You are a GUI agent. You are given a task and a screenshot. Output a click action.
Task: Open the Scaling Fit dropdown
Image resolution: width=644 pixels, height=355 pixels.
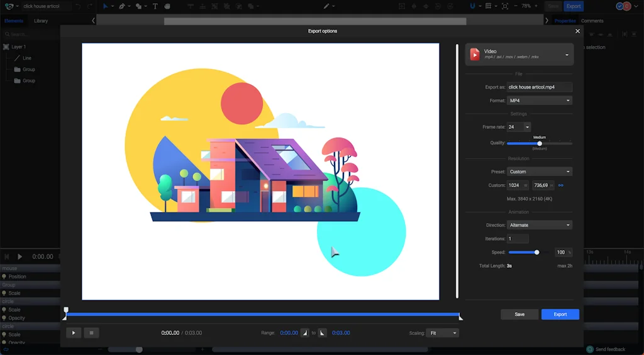tap(442, 333)
